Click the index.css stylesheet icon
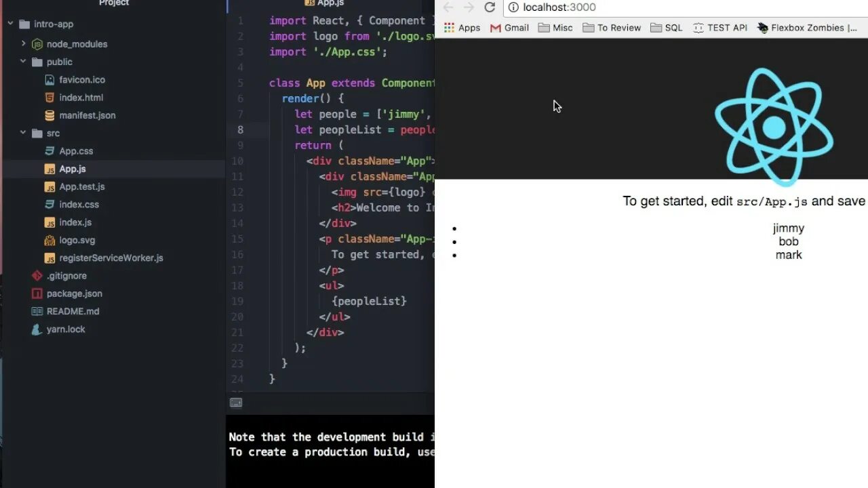Screen dimensions: 868x488 [50, 204]
